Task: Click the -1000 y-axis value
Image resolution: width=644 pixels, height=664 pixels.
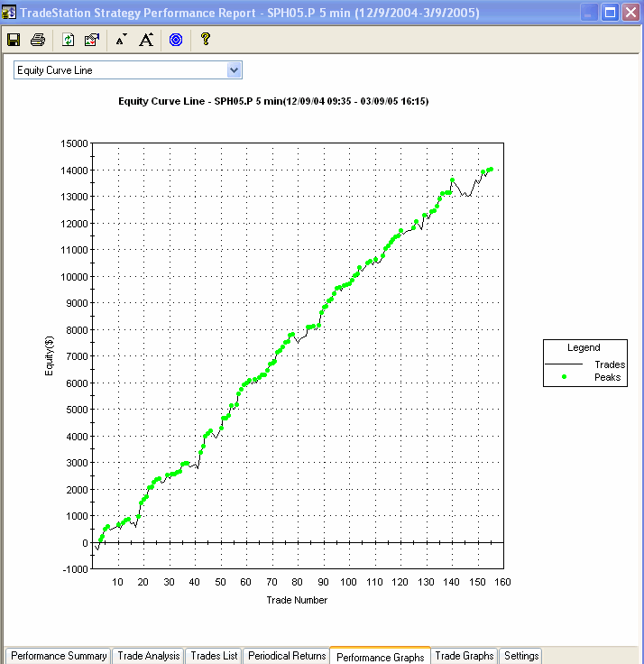Action: (x=75, y=569)
